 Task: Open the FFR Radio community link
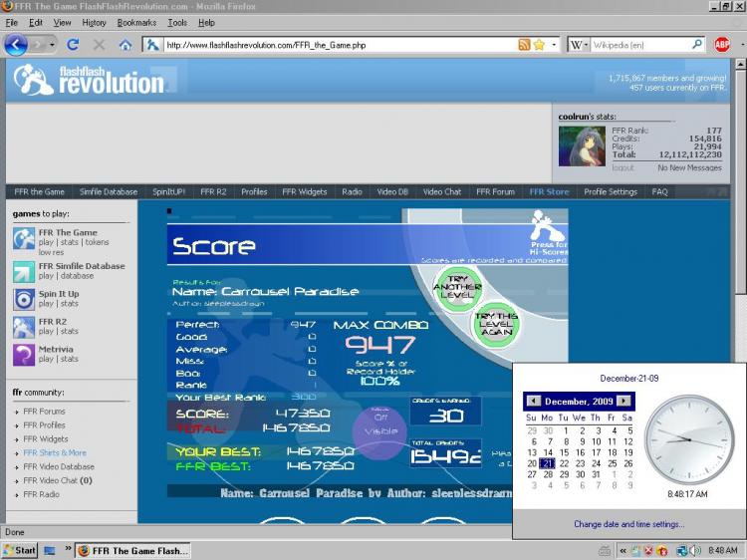point(42,494)
